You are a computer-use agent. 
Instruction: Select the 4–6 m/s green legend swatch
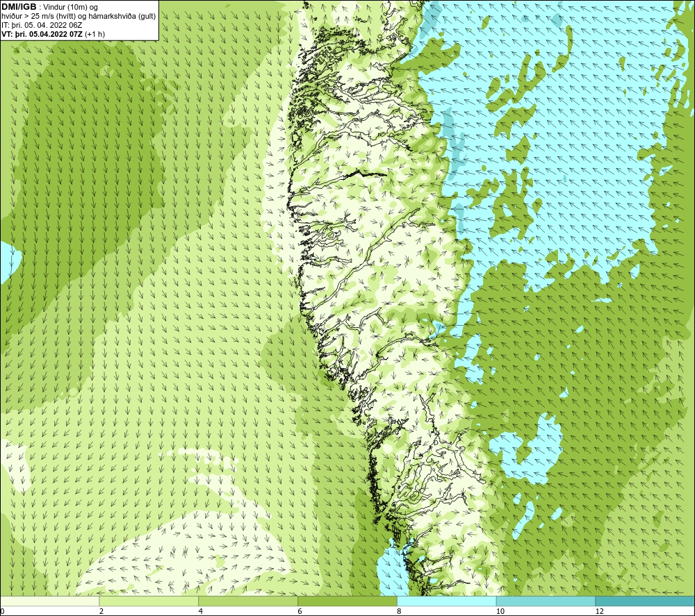click(248, 601)
